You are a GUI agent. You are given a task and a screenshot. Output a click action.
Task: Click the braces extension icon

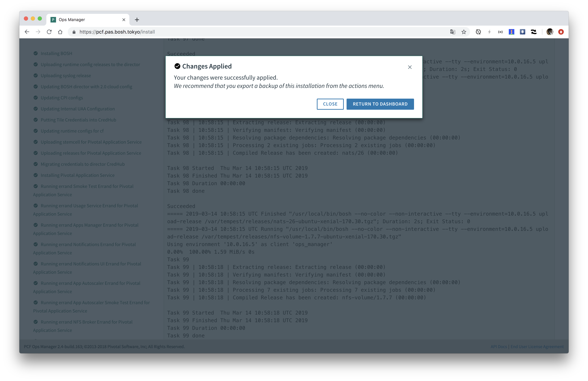[x=500, y=32]
